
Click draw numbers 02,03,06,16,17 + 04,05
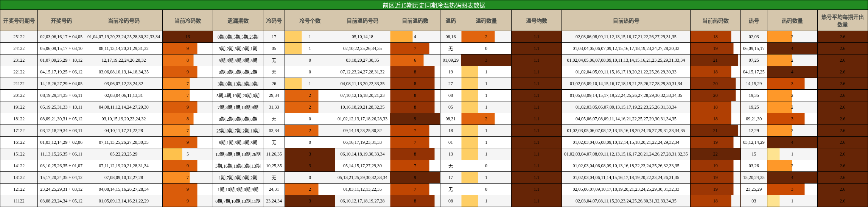click(x=61, y=37)
